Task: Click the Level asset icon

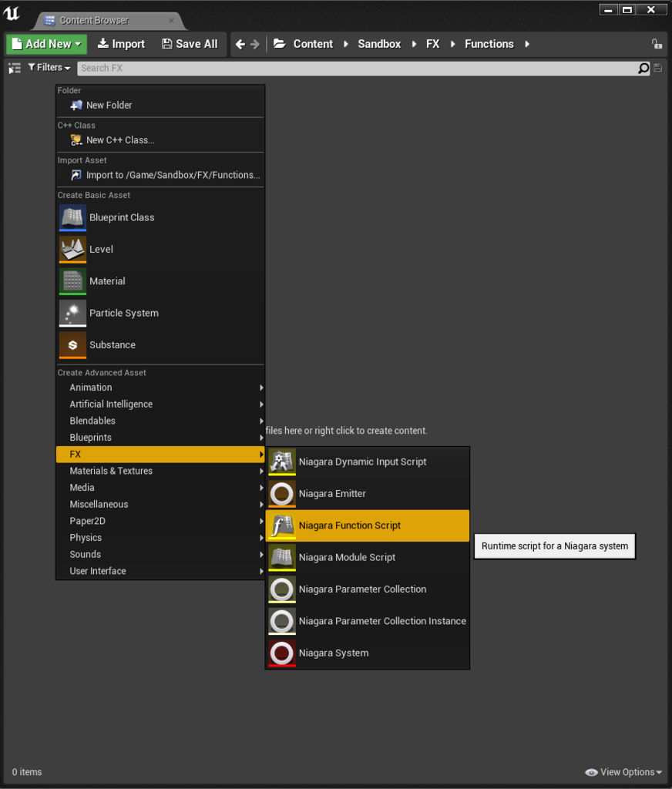Action: pyautogui.click(x=72, y=249)
